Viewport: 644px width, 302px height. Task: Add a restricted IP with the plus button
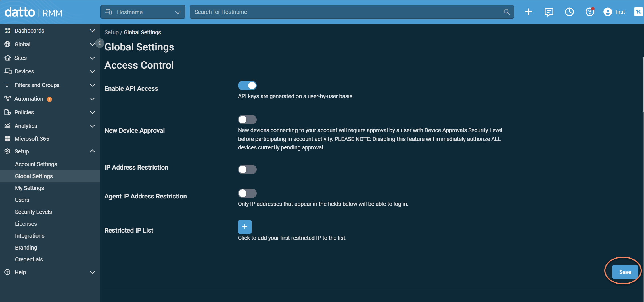click(x=244, y=227)
